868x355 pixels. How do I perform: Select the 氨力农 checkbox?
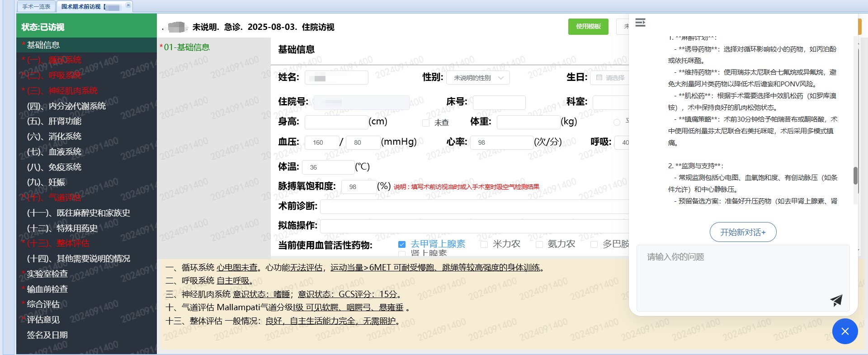539,244
